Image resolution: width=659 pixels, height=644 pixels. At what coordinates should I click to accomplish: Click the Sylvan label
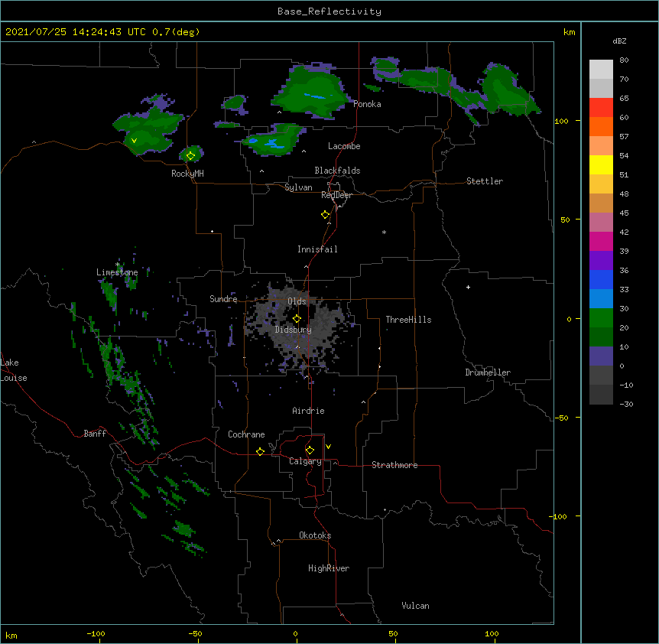(x=298, y=187)
